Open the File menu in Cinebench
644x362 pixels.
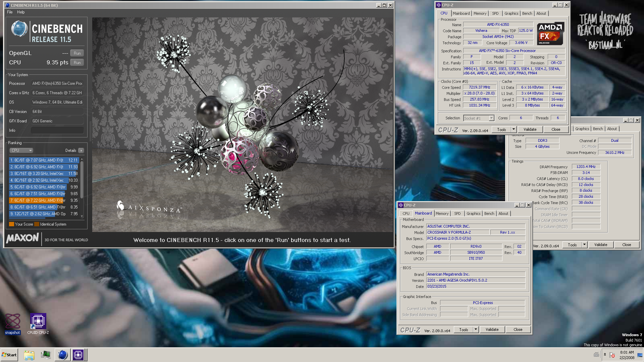10,12
